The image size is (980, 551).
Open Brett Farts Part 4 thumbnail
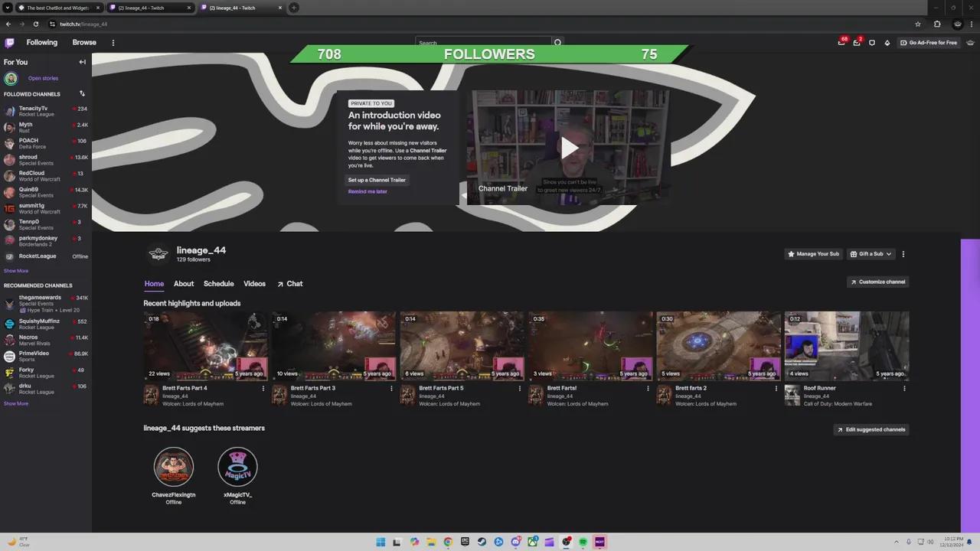[x=206, y=346]
